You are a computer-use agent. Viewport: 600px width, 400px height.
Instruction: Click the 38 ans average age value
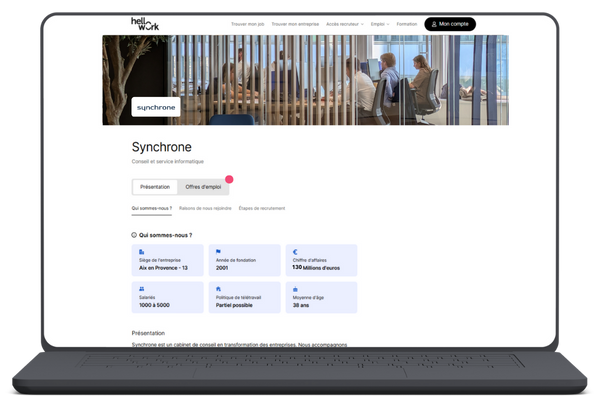301,305
